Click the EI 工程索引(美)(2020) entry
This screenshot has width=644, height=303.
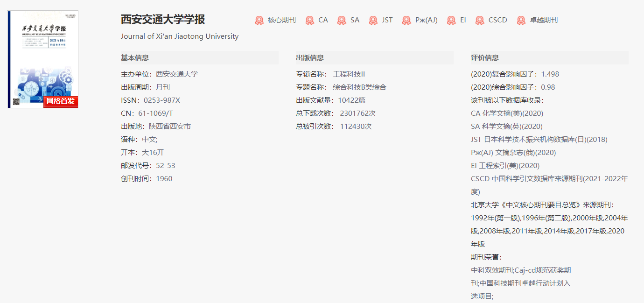coord(505,166)
